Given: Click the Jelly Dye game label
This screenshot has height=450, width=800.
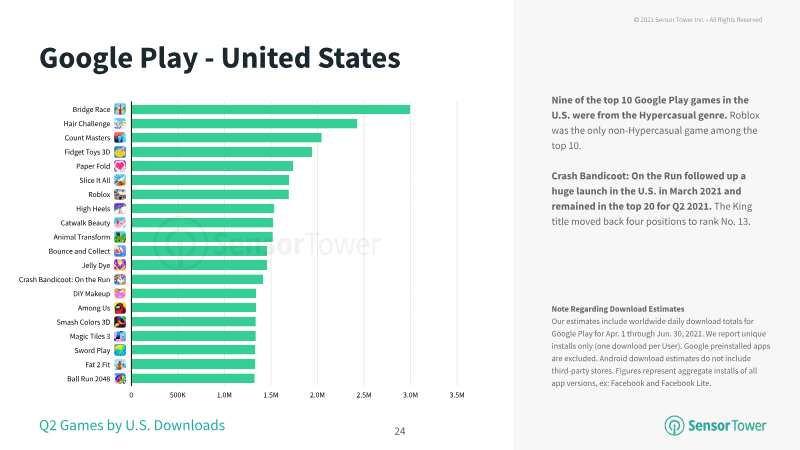Looking at the screenshot, I should pyautogui.click(x=96, y=265).
